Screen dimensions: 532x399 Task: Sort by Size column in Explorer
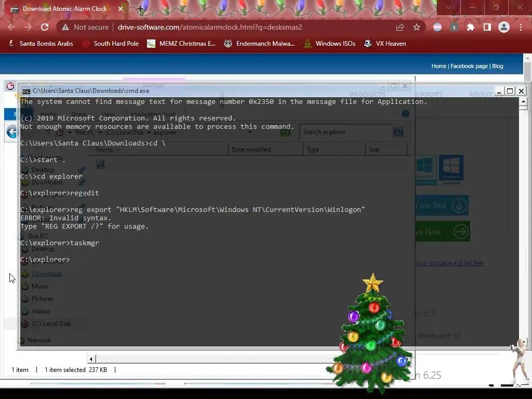tap(386, 150)
